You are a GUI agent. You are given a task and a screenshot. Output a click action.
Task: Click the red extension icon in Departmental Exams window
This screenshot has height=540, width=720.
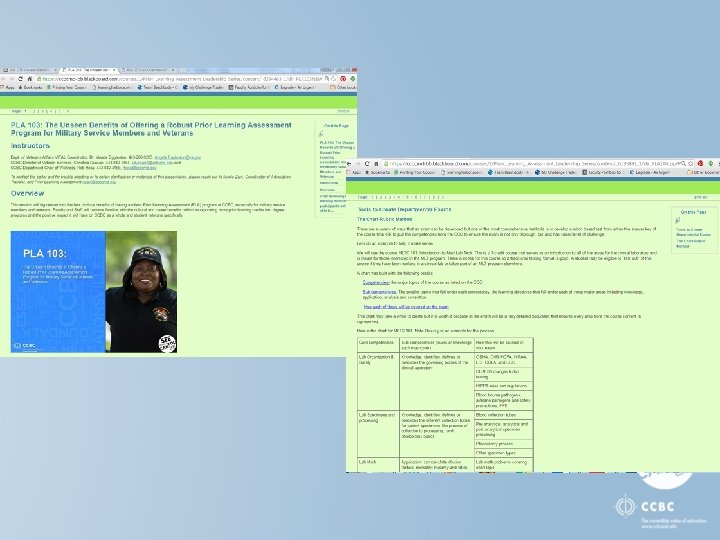[x=701, y=163]
